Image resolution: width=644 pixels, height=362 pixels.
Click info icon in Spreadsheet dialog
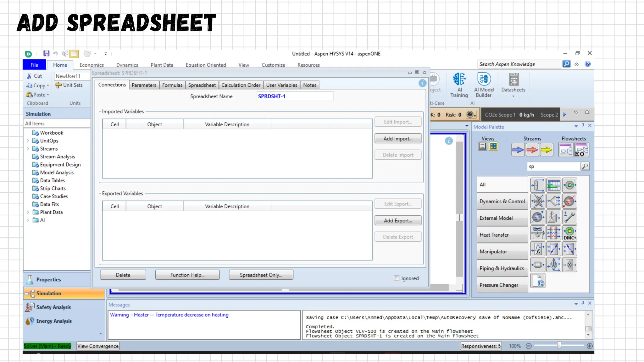coord(422,83)
